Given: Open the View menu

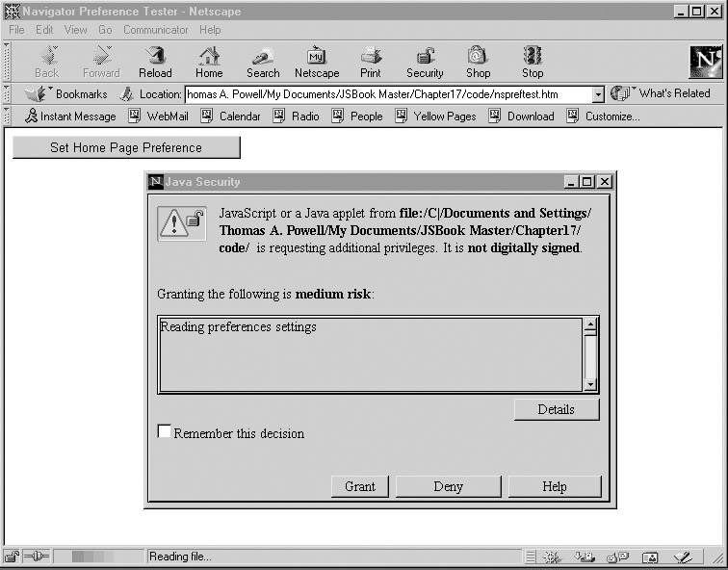Looking at the screenshot, I should 75,30.
